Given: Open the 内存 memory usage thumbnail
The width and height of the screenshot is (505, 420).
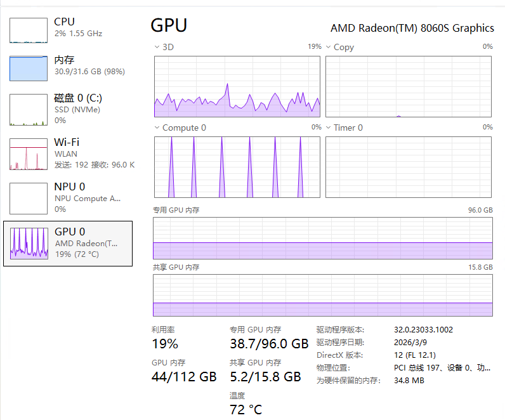Looking at the screenshot, I should click(x=29, y=69).
